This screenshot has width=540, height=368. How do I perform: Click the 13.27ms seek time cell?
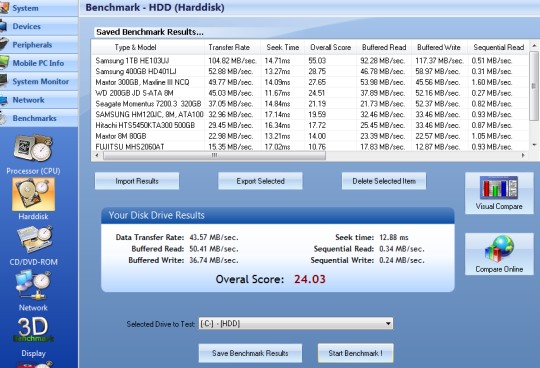coord(277,71)
